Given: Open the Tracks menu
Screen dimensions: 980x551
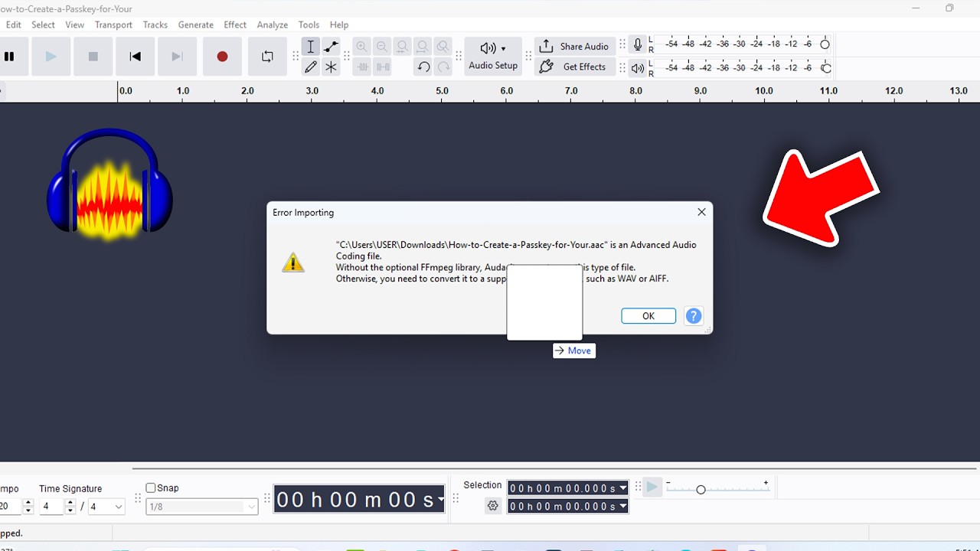Looking at the screenshot, I should (x=155, y=24).
